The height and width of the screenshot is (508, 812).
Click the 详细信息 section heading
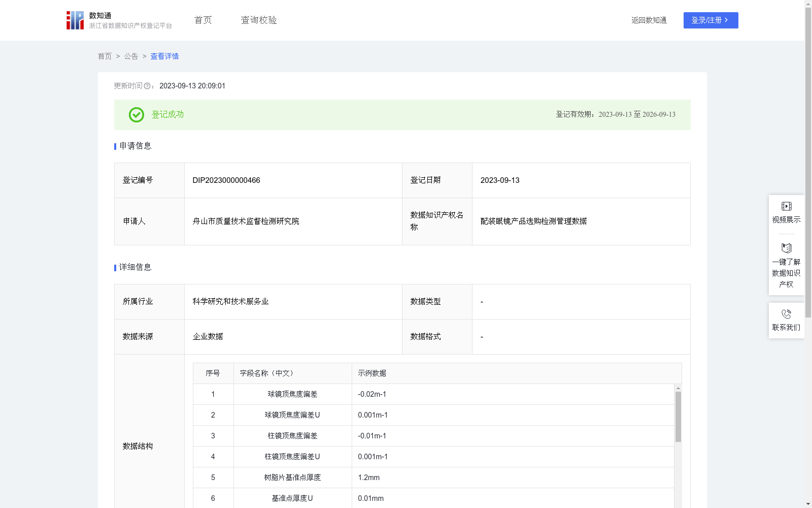136,268
